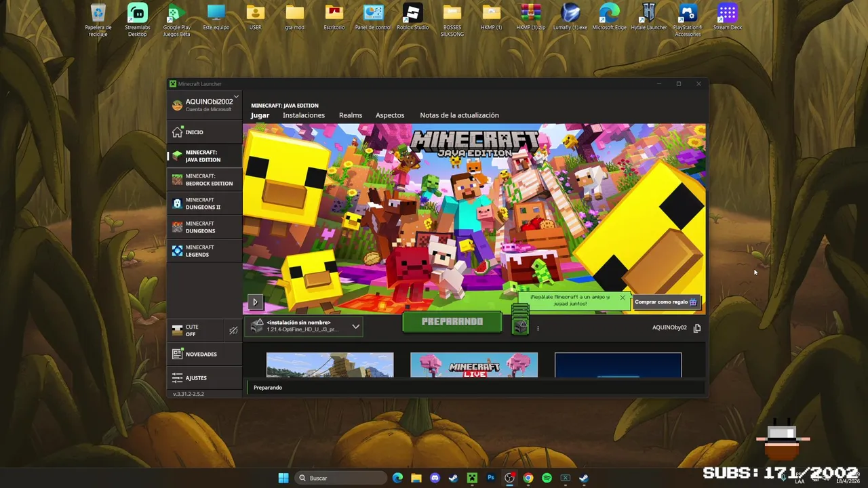Open Ajustes launcher settings
The width and height of the screenshot is (868, 488).
(x=204, y=378)
